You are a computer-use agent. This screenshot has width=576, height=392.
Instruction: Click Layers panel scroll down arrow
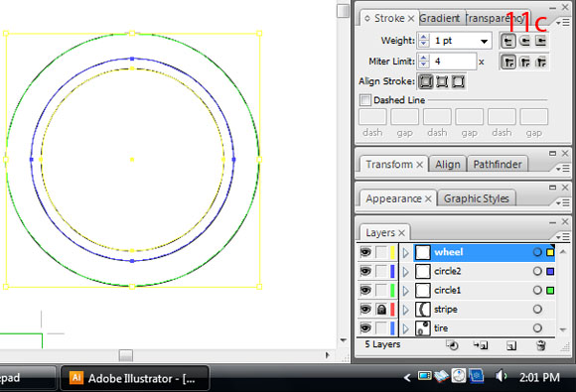click(563, 329)
